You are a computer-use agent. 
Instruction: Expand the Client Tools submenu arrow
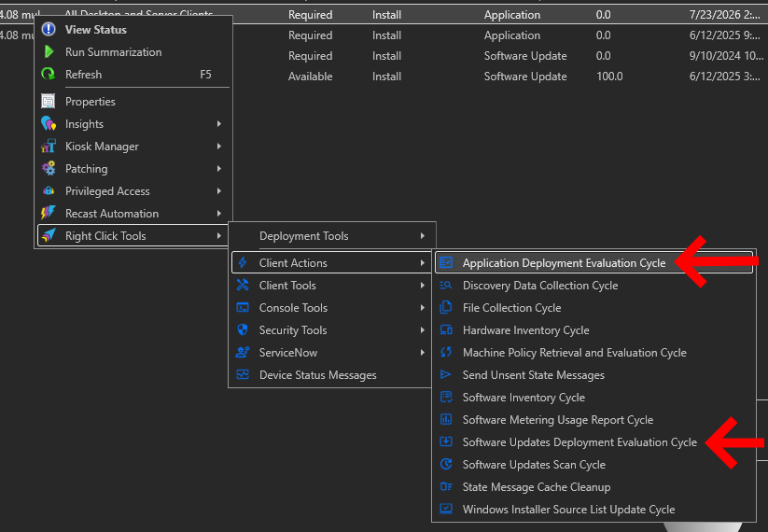tap(422, 285)
